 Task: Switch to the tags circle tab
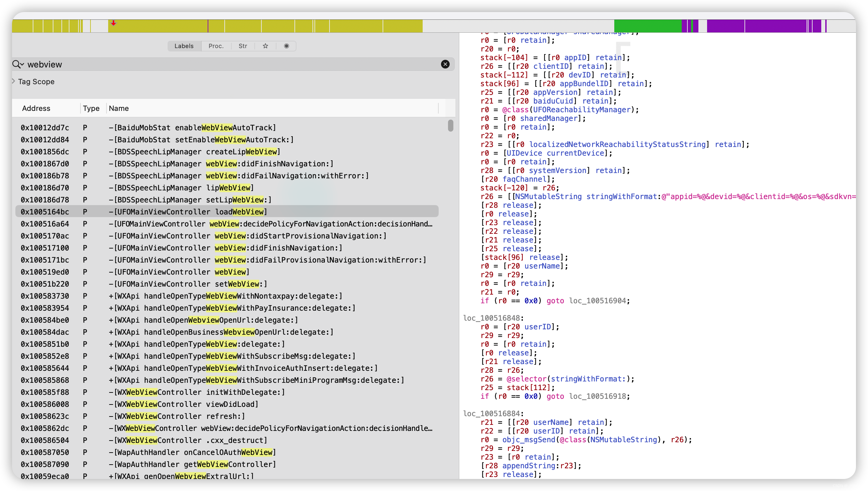tap(286, 46)
